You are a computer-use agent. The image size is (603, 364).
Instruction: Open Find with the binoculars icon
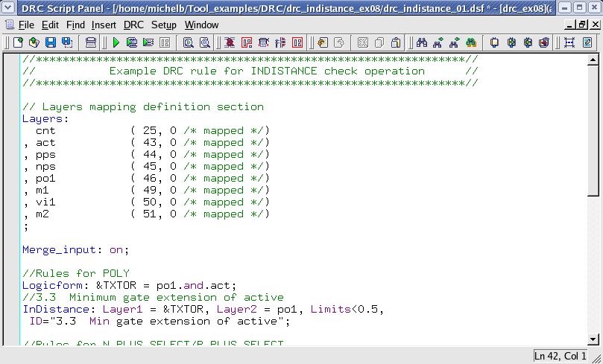pos(422,42)
